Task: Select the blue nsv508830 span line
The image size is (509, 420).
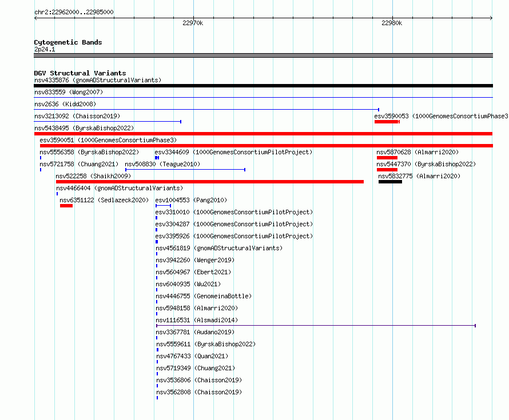Action: point(185,170)
